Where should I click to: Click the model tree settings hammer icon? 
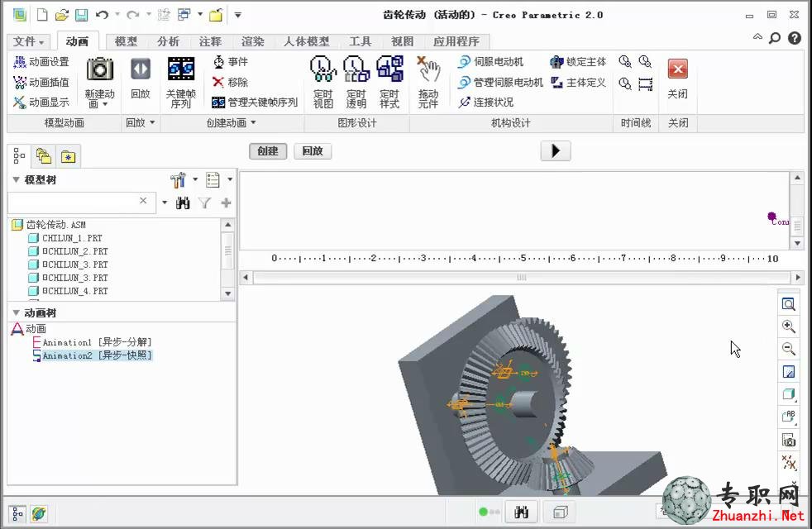point(178,180)
